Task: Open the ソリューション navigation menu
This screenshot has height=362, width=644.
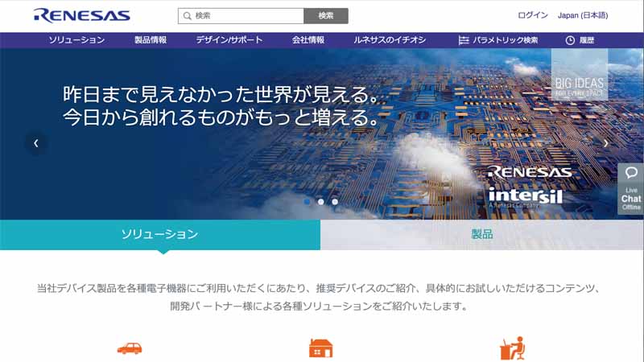Action: [76, 40]
